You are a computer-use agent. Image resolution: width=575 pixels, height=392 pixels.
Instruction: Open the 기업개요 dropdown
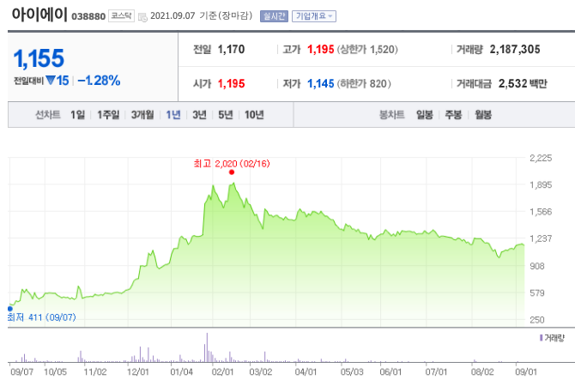314,16
